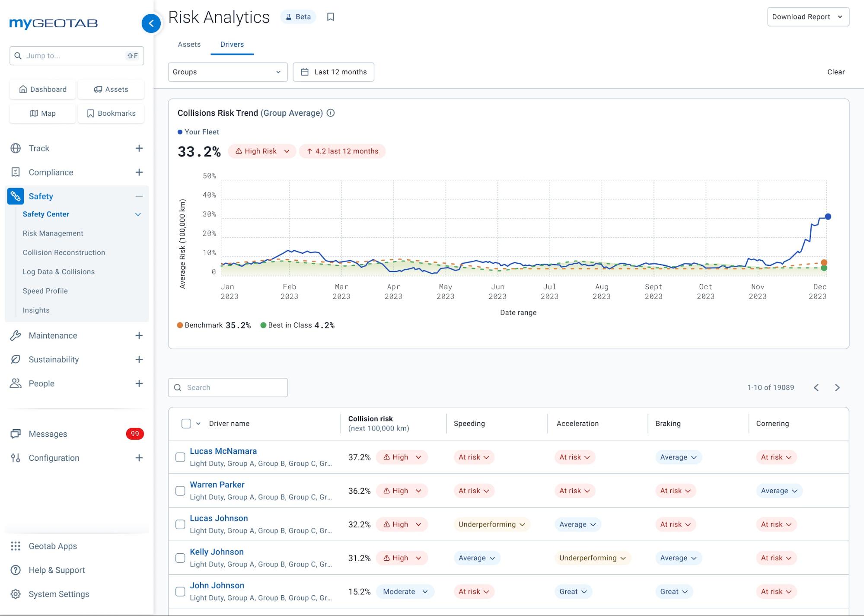Switch to the Drivers tab

(x=232, y=44)
